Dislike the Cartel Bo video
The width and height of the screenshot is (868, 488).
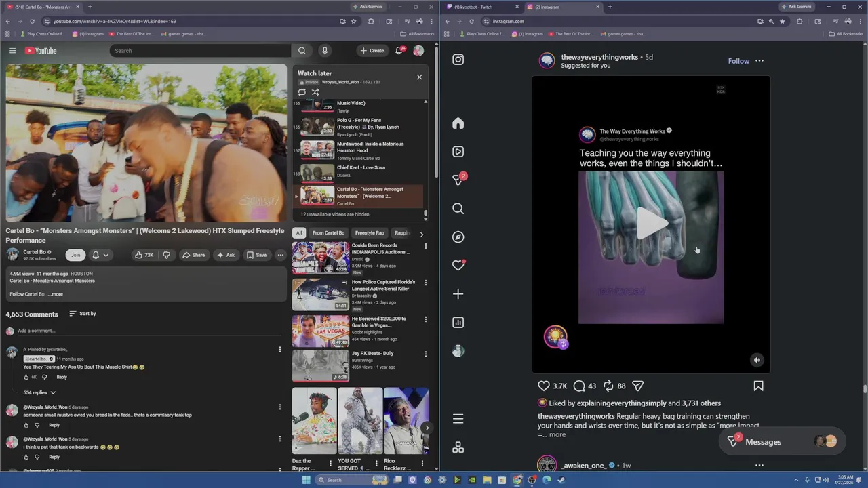click(167, 255)
